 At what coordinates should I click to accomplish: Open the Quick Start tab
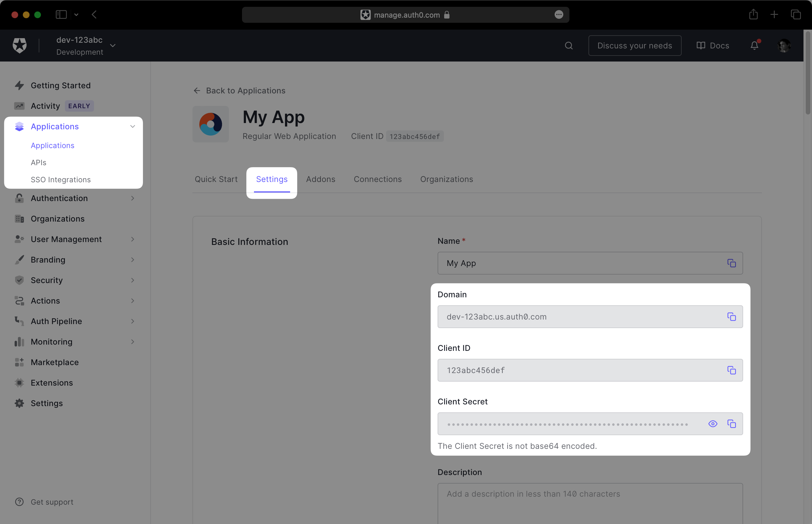[216, 179]
